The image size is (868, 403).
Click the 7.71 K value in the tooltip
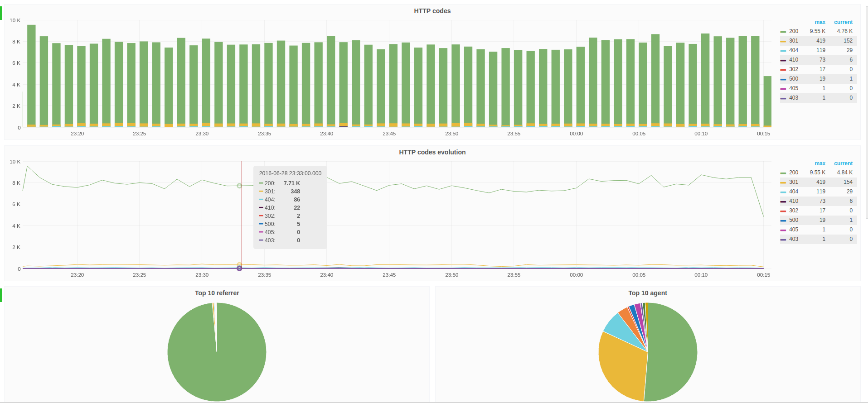pyautogui.click(x=291, y=183)
